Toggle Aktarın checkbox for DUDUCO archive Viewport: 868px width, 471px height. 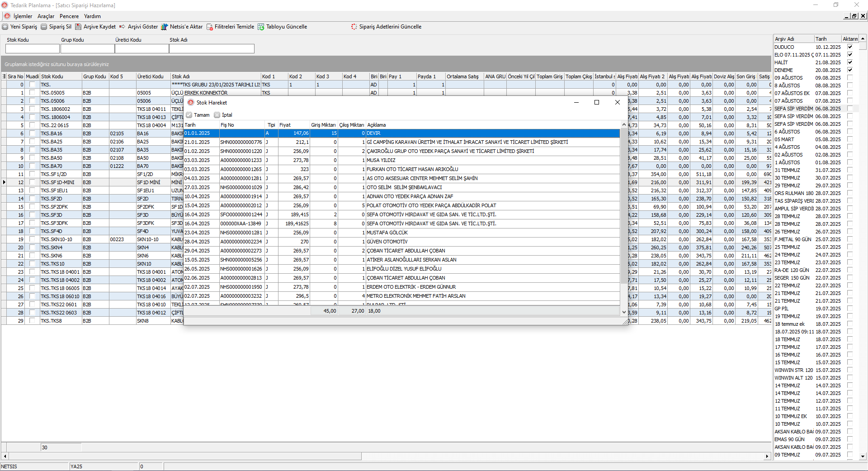coord(850,47)
